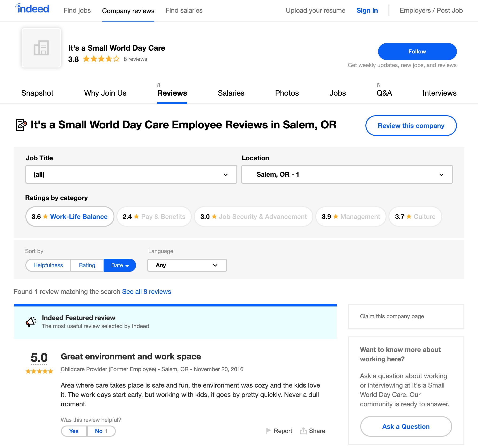Click the pencil review icon beside heading
The width and height of the screenshot is (478, 448).
[21, 125]
